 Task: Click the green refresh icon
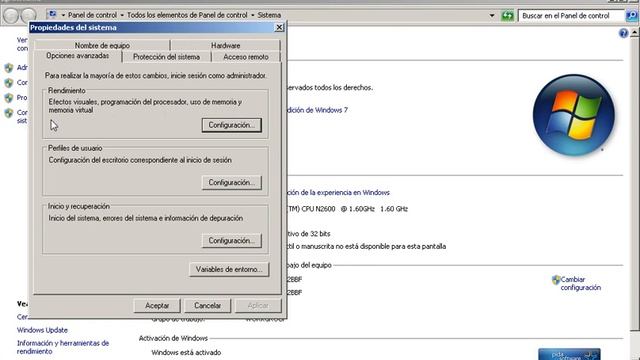point(507,16)
